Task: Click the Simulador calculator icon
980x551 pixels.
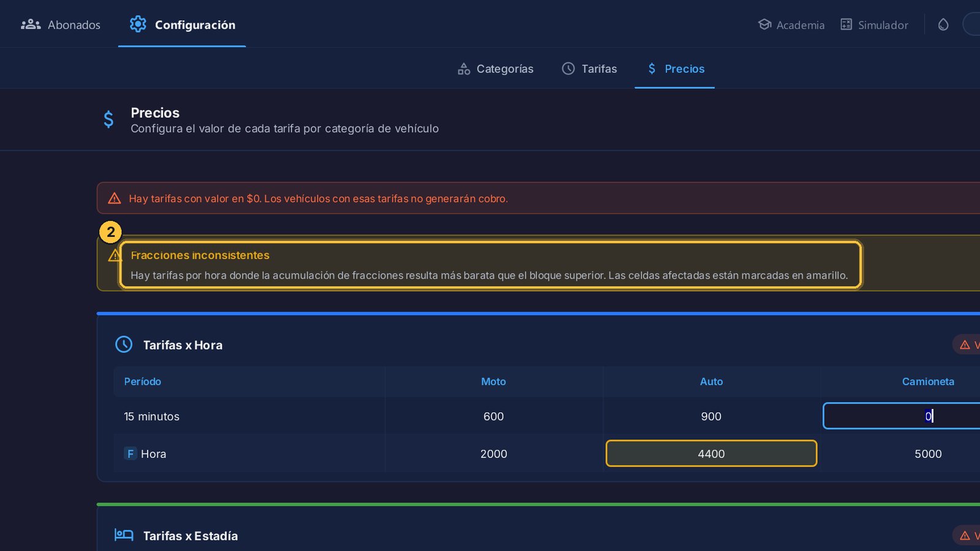Action: [846, 24]
